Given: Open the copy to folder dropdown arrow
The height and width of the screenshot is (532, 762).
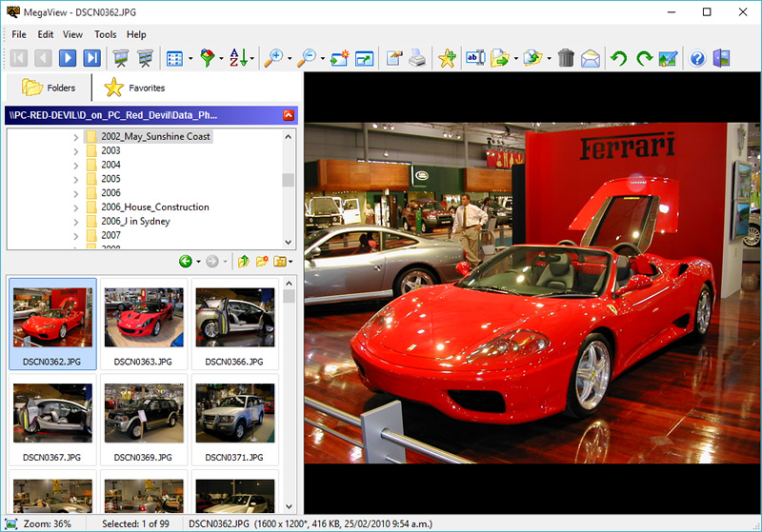Looking at the screenshot, I should pyautogui.click(x=549, y=59).
